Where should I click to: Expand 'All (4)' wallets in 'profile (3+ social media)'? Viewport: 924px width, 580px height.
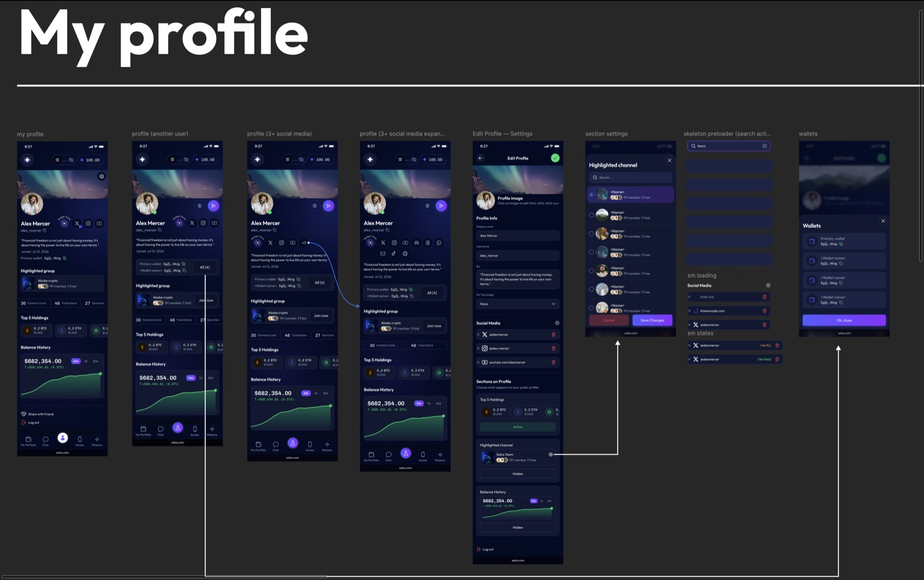(x=319, y=283)
